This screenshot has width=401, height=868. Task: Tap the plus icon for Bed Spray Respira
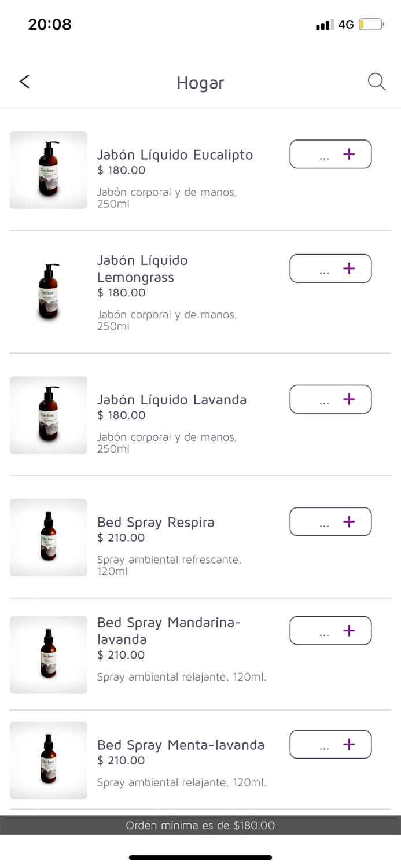[348, 521]
